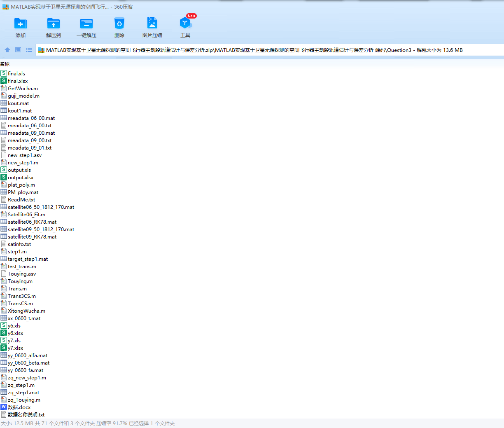504x428 pixels.
Task: Select file satellite06_50_1812_170.mat
Action: point(41,207)
